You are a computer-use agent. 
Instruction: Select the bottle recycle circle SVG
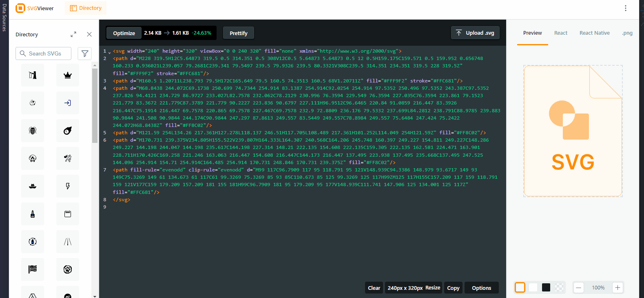(33, 242)
